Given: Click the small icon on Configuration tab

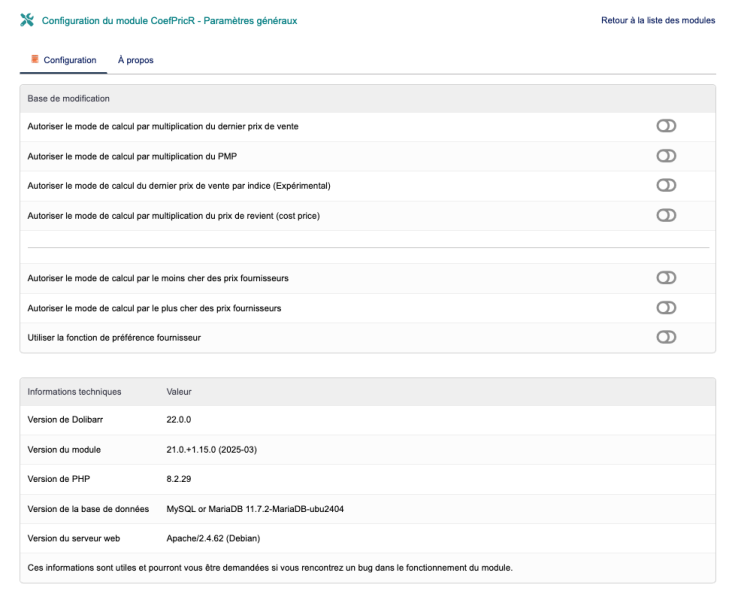Looking at the screenshot, I should (x=35, y=60).
